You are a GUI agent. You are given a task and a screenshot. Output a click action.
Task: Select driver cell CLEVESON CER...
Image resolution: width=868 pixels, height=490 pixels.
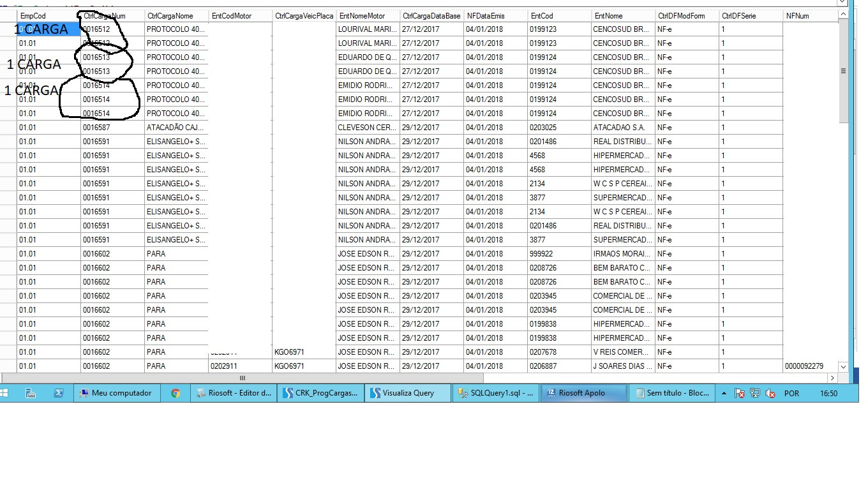tap(368, 128)
